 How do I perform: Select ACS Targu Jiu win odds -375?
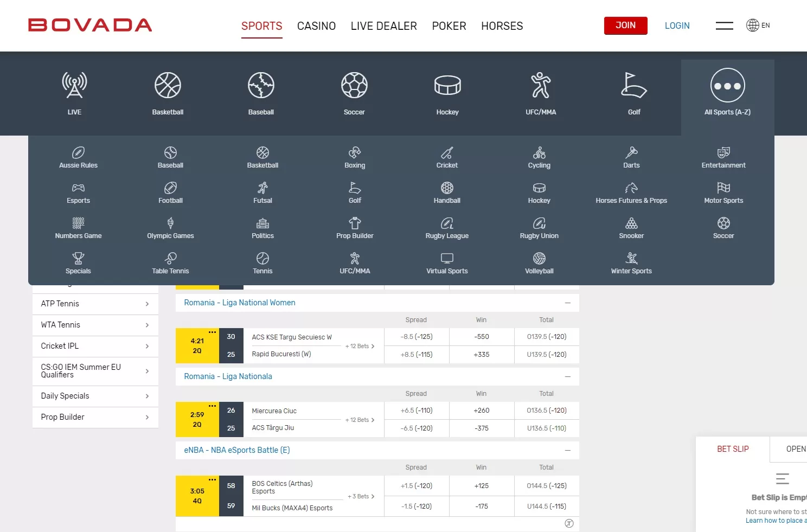(482, 428)
